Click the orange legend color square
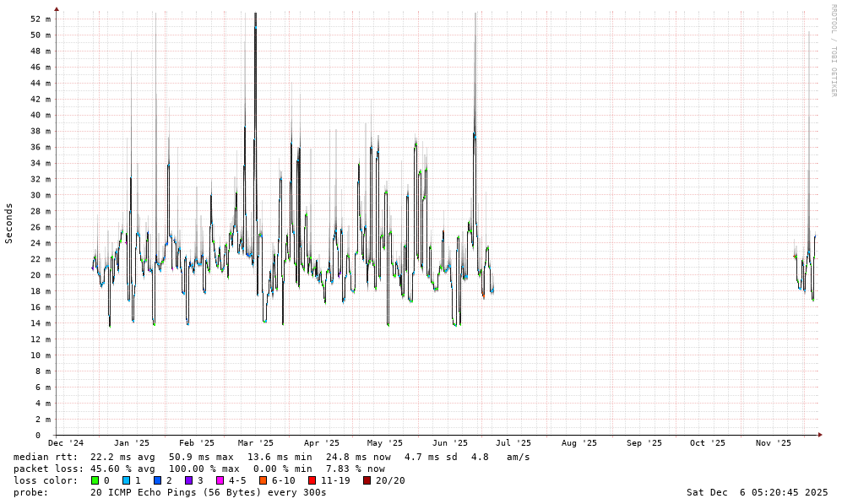Image resolution: width=842 pixels, height=504 pixels. (x=263, y=480)
